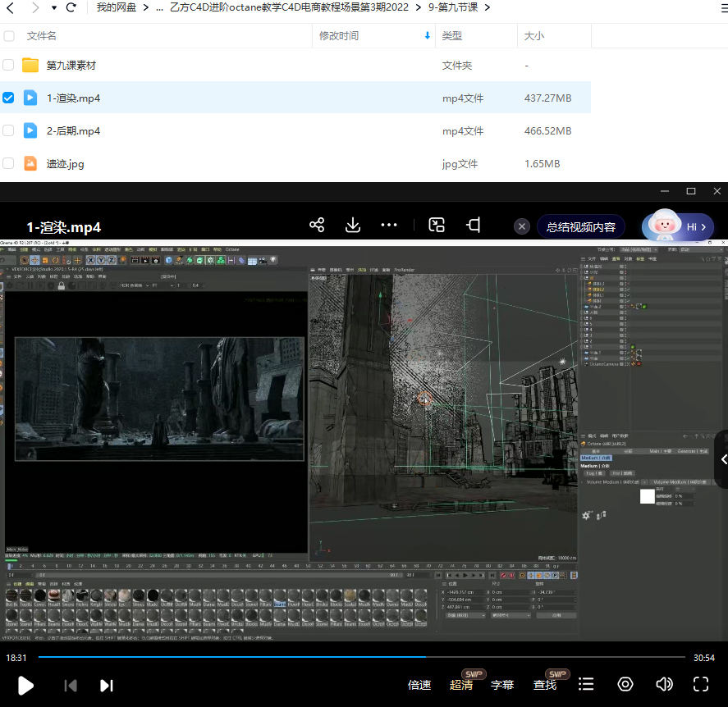This screenshot has height=707, width=728.
Task: Sort files by the 修改时间 column
Action: [339, 36]
